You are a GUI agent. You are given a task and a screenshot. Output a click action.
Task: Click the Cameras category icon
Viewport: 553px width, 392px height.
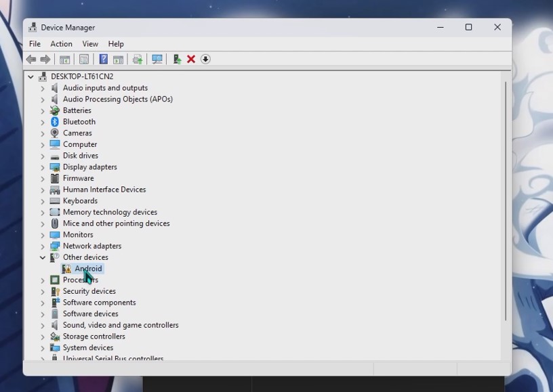[x=55, y=133]
